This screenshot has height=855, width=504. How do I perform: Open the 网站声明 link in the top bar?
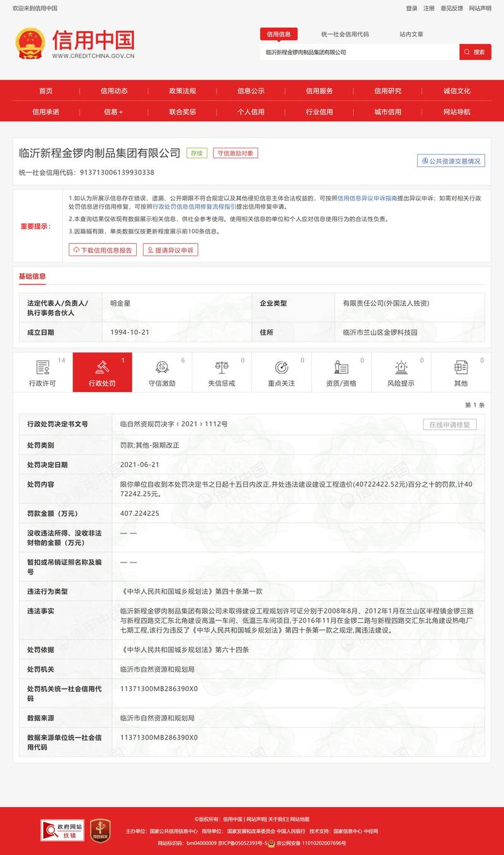pyautogui.click(x=480, y=8)
